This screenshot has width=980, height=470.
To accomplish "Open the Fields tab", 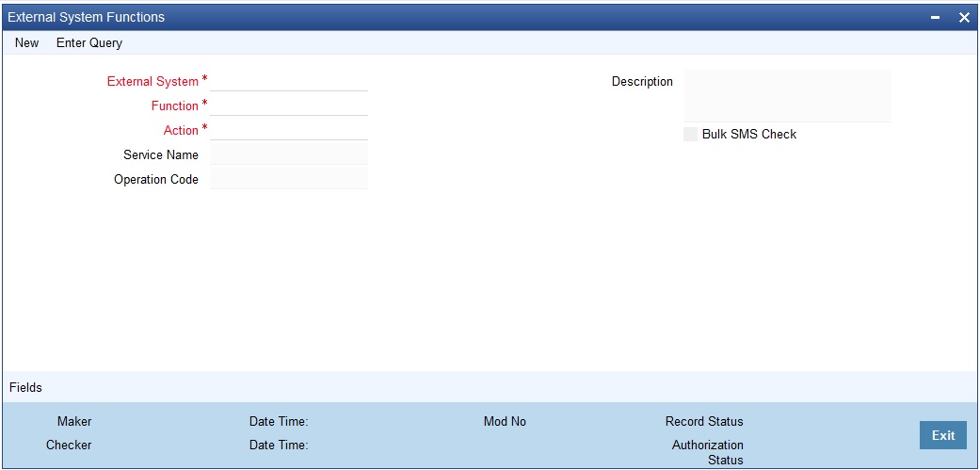I will click(x=25, y=387).
